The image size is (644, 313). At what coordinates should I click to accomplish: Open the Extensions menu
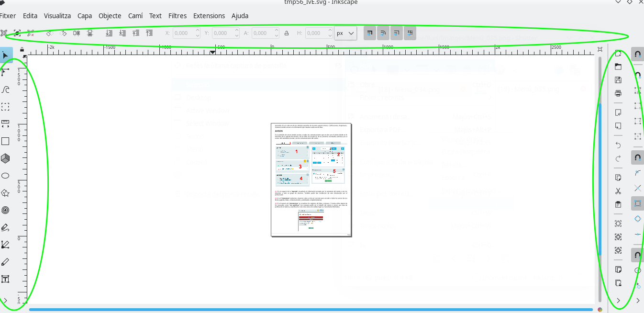(x=209, y=16)
